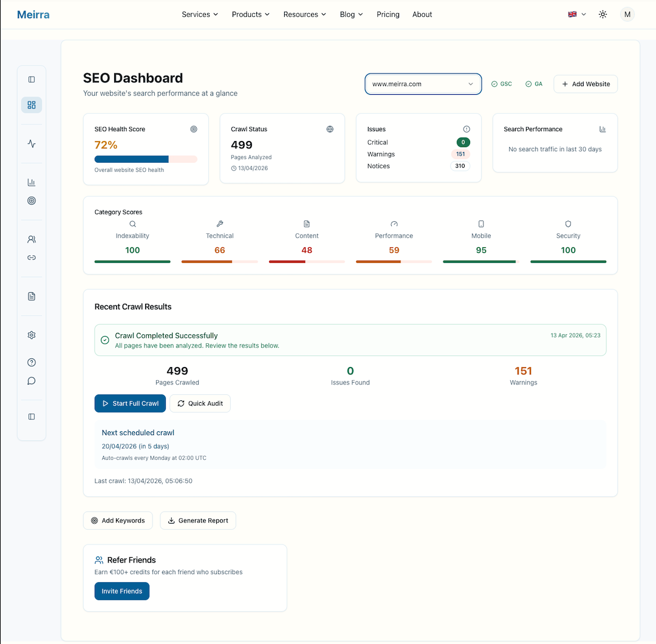This screenshot has height=644, width=656.
Task: Click the Add Keywords button
Action: [x=118, y=521]
